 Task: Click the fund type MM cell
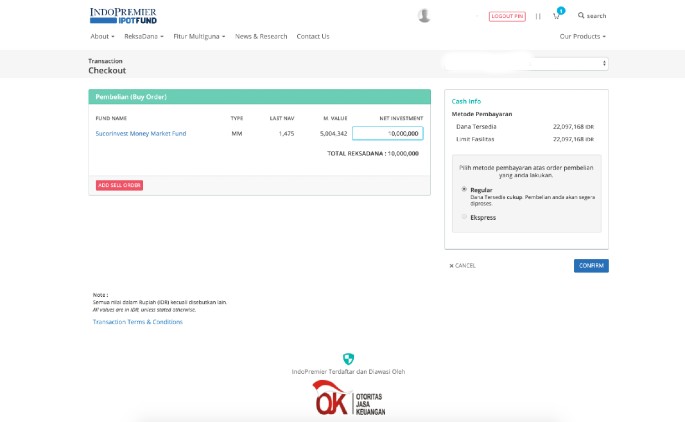[x=237, y=133]
